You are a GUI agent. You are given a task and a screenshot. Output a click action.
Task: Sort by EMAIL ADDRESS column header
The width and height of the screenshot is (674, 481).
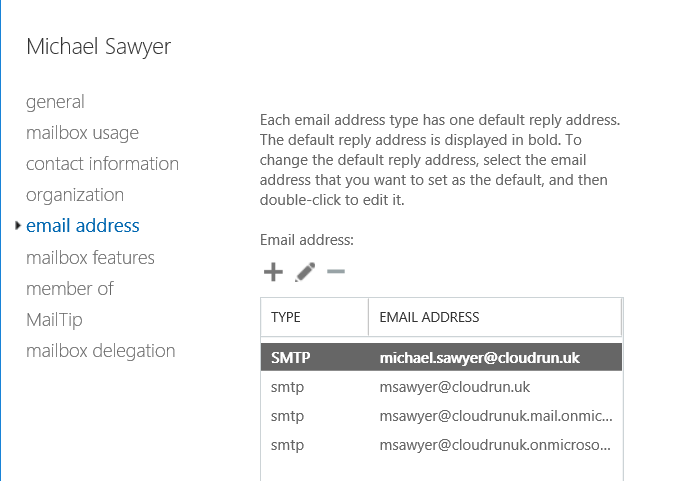tap(495, 317)
